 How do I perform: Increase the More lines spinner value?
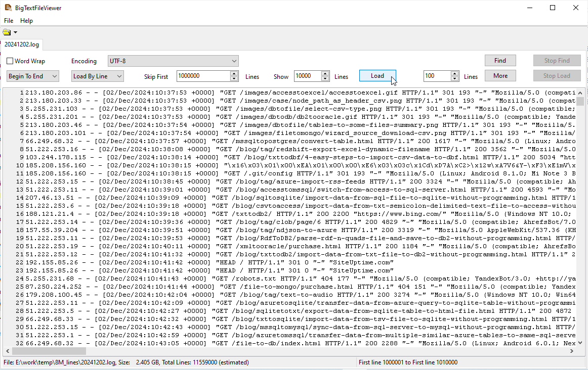click(454, 74)
